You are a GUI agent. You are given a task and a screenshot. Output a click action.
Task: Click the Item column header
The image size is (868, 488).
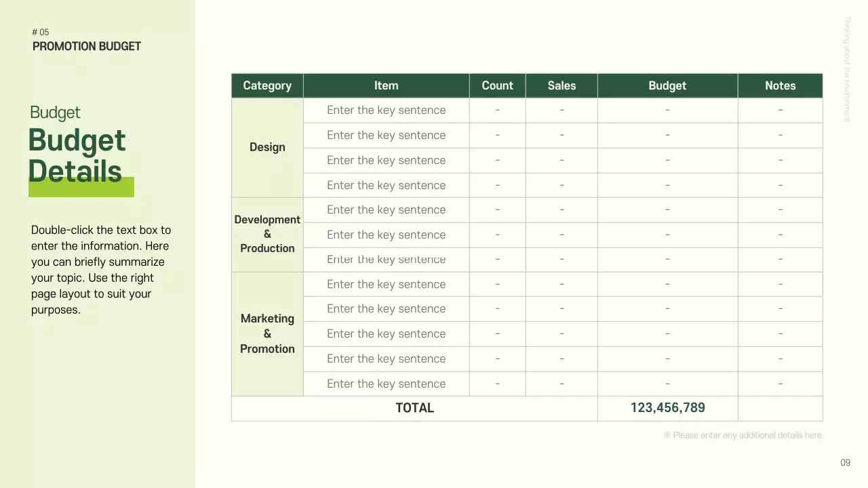click(x=386, y=85)
